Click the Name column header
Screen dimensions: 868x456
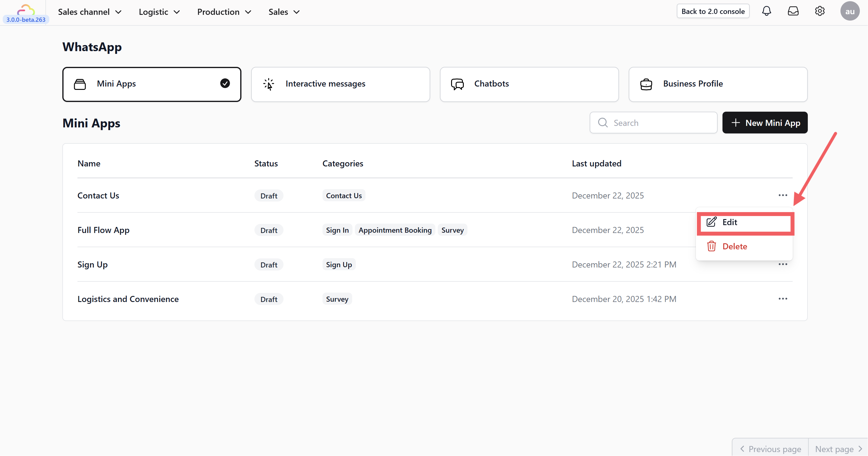89,163
